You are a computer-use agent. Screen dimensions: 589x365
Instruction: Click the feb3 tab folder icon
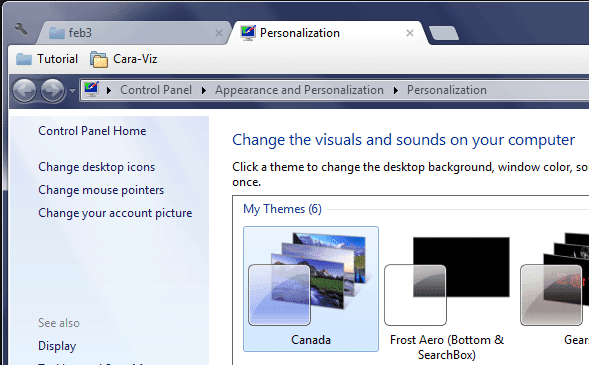click(57, 33)
